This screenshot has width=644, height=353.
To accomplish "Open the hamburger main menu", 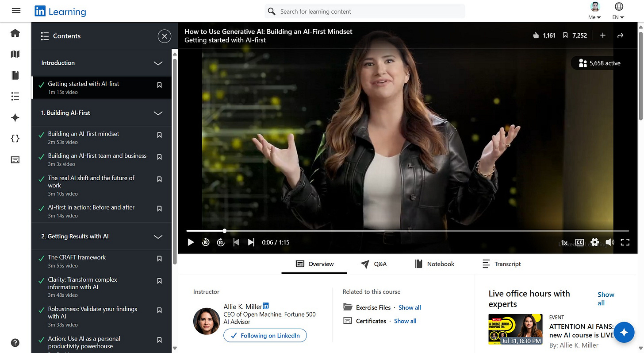I will pyautogui.click(x=16, y=11).
